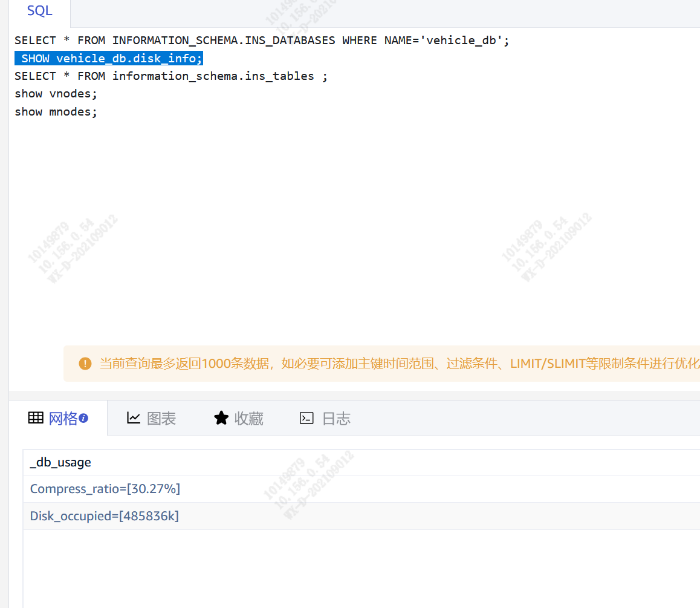700x608 pixels.
Task: Select the Compress_ratio=[30.27%] result row
Action: click(105, 489)
